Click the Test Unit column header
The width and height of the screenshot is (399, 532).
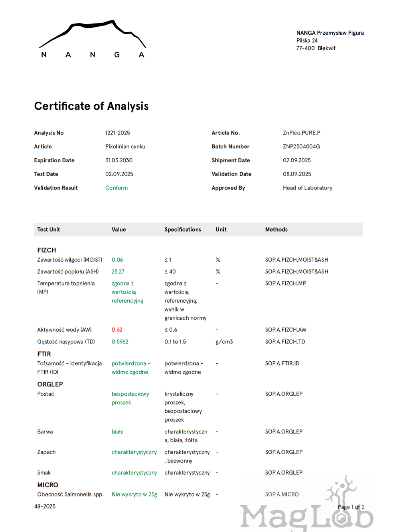coord(49,230)
